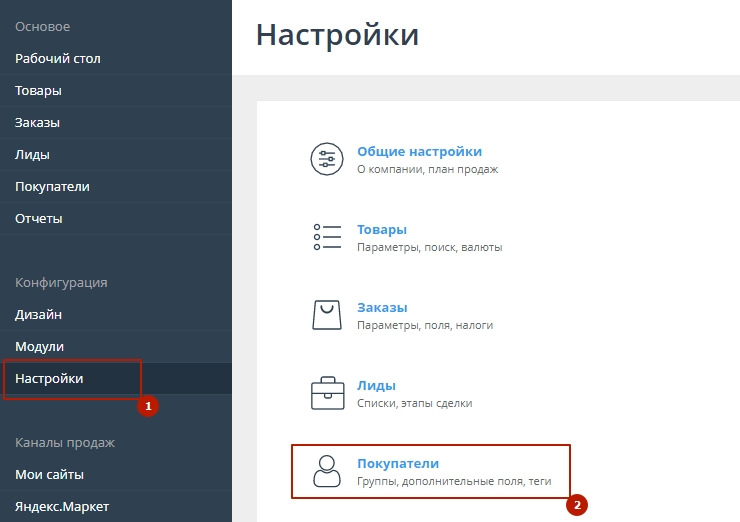Go to Рабочий стол in sidebar

[58, 59]
